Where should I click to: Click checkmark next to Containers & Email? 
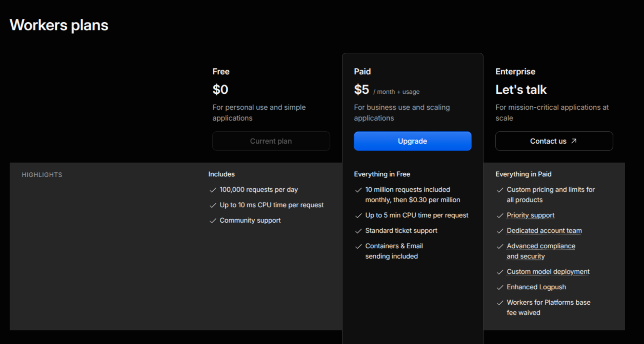pos(359,246)
